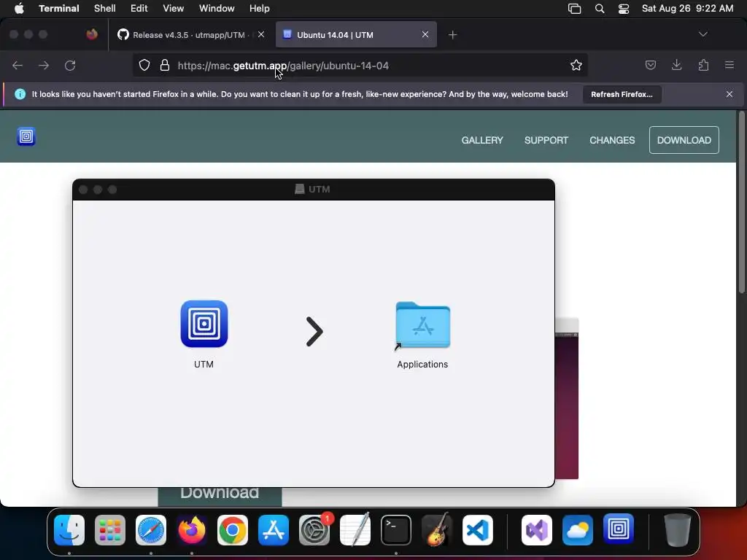This screenshot has height=560, width=747.
Task: Open the SUPPORT link on the website
Action: pyautogui.click(x=546, y=140)
